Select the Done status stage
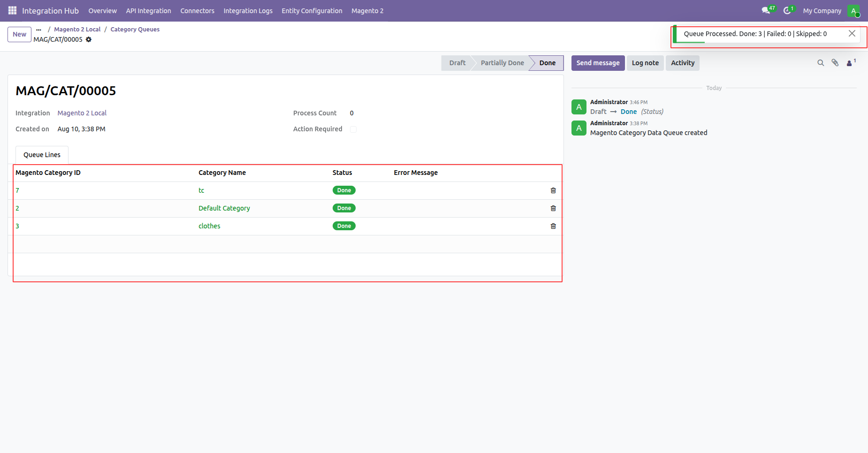The width and height of the screenshot is (868, 453). tap(547, 63)
